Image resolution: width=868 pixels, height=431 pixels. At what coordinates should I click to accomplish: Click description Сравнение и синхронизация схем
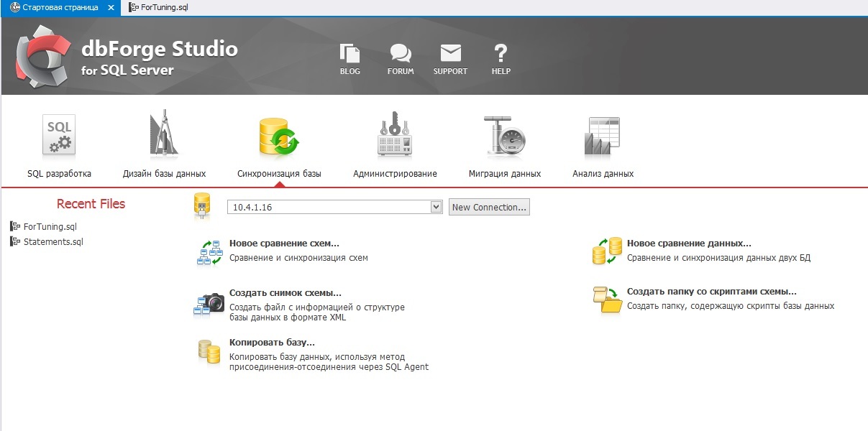[x=298, y=258]
